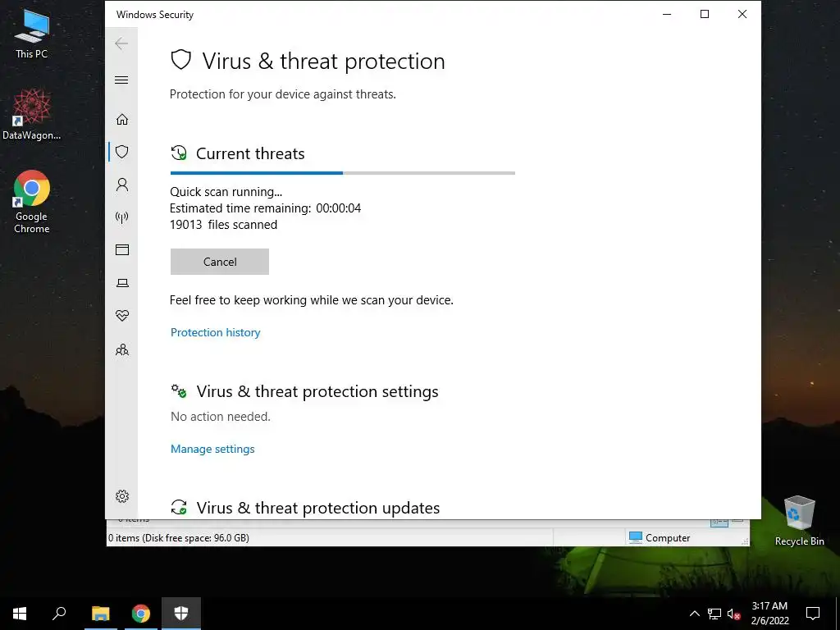This screenshot has height=630, width=840.
Task: Click the quick scan progress bar
Action: (343, 173)
